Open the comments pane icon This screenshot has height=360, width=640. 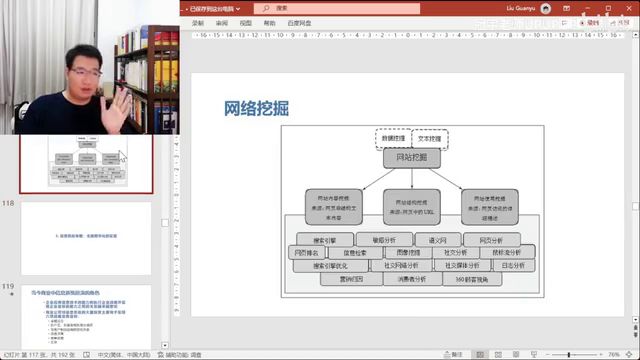tap(564, 23)
